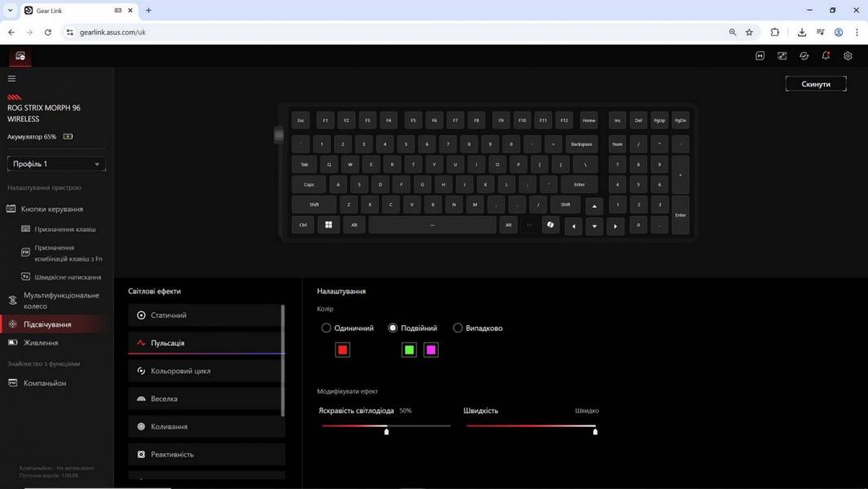Click the Static effect icon
Viewport: 868px width, 489px height.
point(141,315)
